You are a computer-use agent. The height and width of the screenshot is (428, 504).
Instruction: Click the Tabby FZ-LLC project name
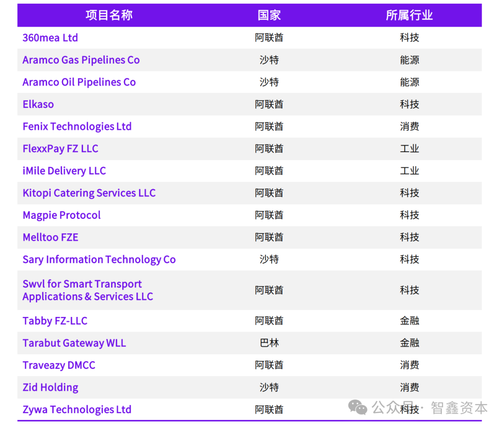coord(55,321)
